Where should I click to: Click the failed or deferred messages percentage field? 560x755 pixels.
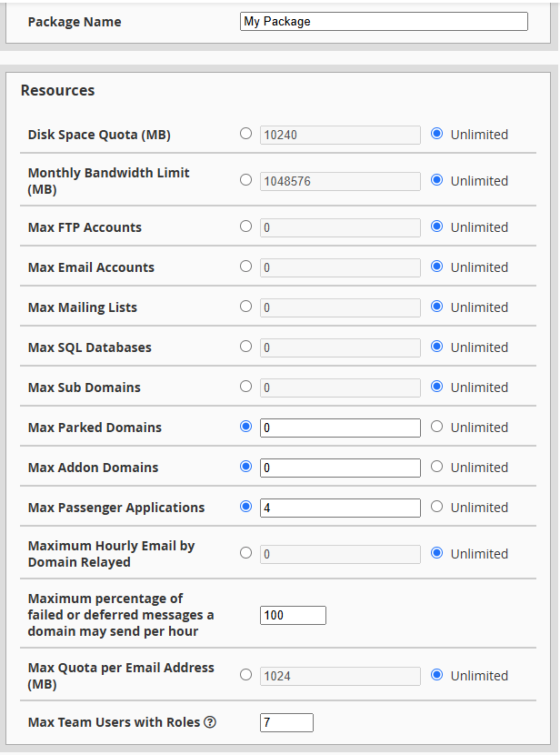[293, 616]
